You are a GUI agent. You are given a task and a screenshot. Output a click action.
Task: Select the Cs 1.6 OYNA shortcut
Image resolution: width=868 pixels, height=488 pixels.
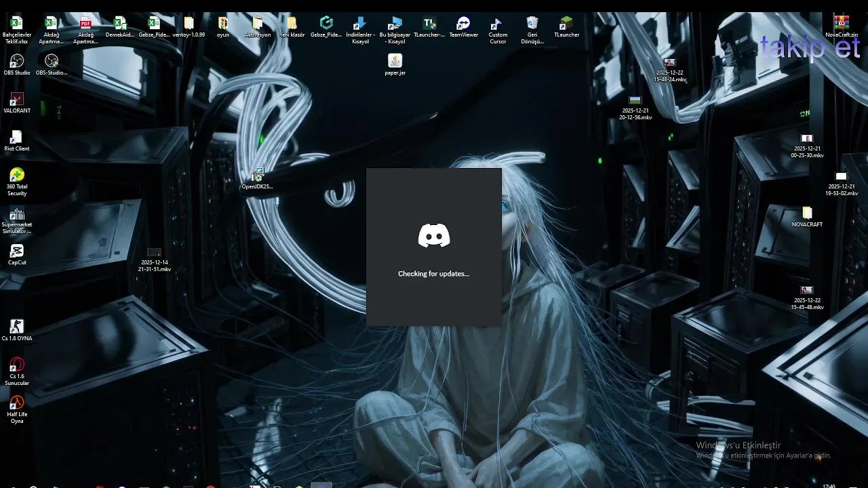pyautogui.click(x=17, y=327)
